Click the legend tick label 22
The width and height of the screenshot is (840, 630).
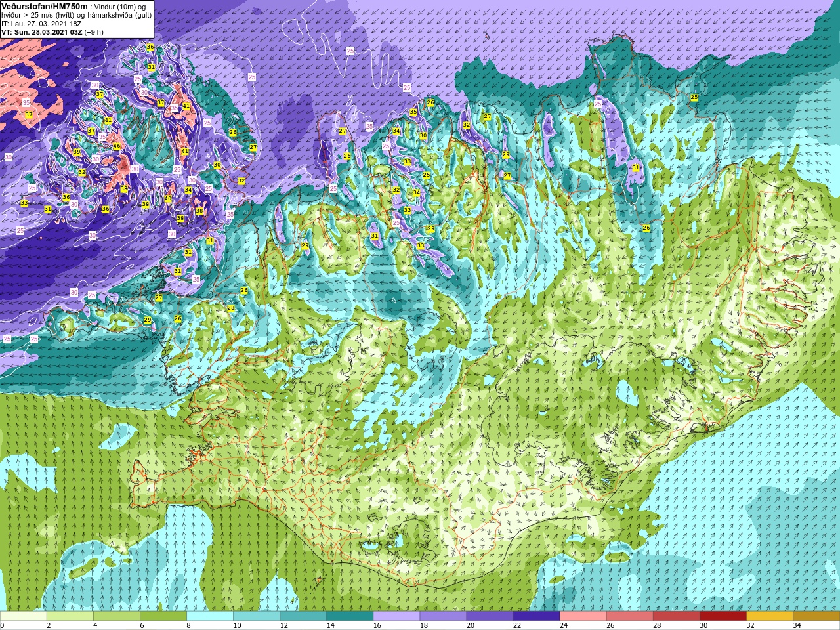[517, 625]
